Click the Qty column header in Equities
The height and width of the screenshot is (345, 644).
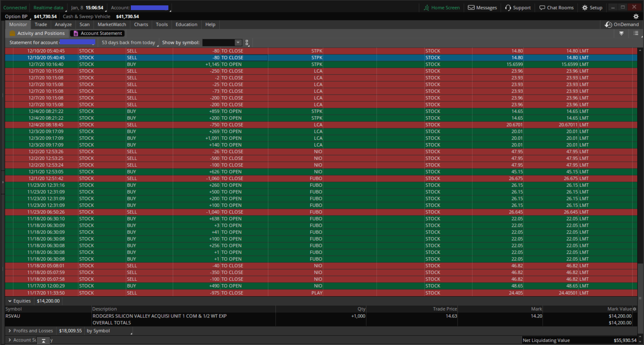tap(361, 309)
